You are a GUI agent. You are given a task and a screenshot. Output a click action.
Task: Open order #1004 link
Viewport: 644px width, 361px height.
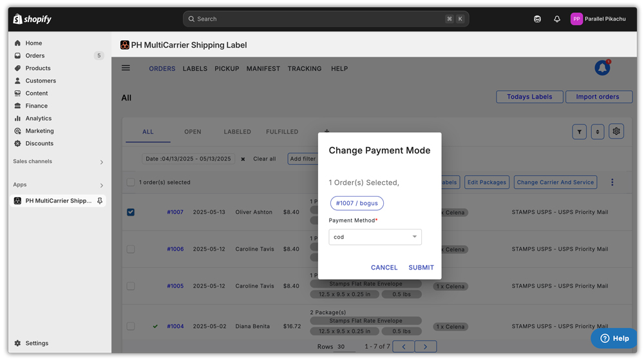[x=175, y=326]
